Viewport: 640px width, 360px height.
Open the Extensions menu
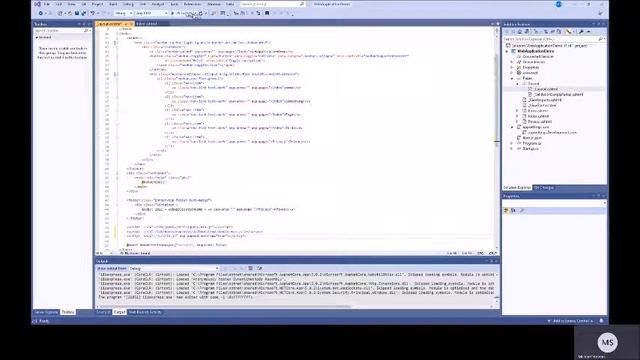pos(192,4)
